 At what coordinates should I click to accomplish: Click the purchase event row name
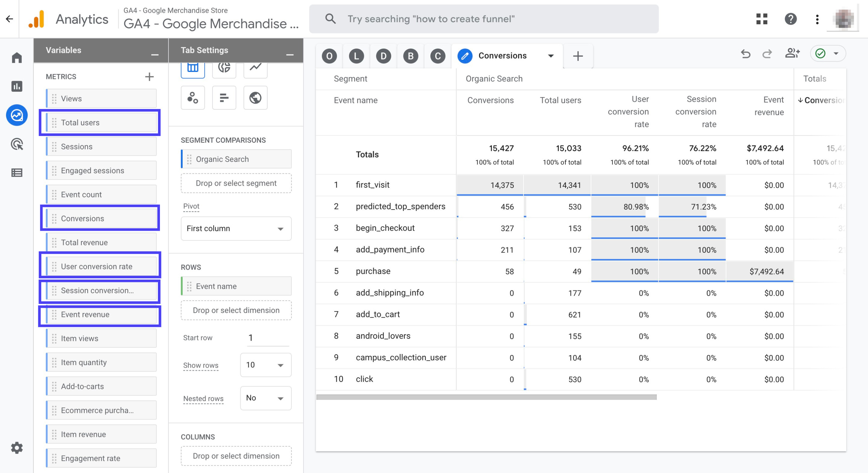pos(373,271)
